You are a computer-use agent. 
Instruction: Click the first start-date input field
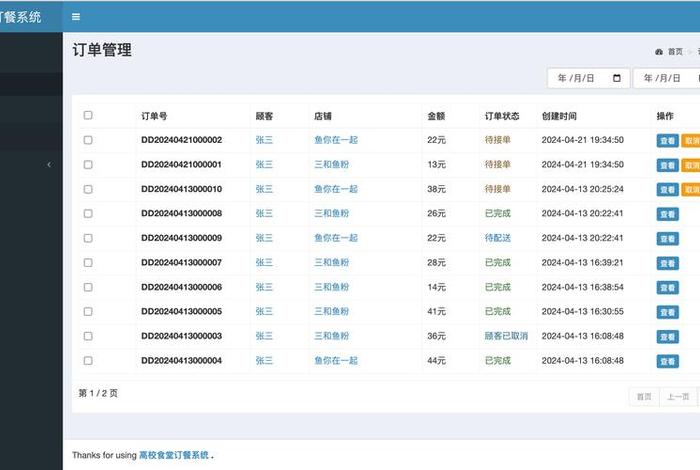tap(588, 78)
